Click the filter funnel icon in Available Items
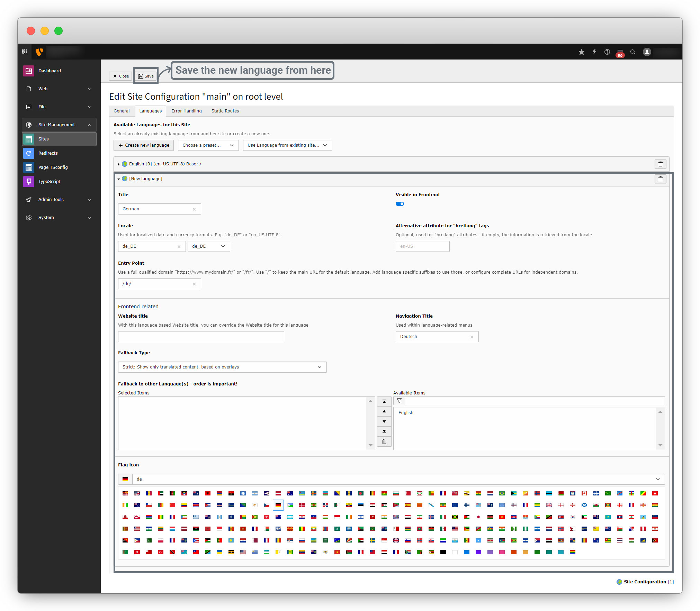Image resolution: width=700 pixels, height=611 pixels. 399,401
